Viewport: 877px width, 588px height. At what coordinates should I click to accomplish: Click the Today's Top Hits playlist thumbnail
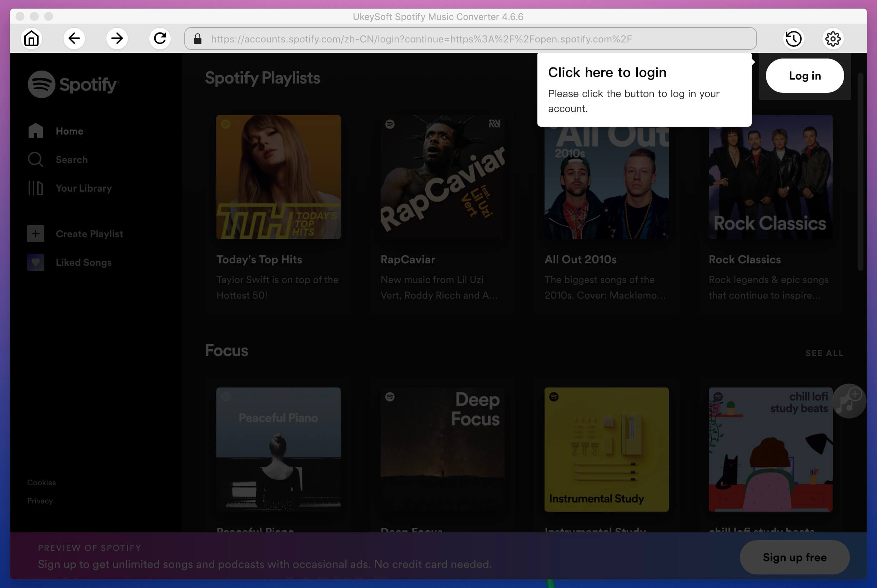pos(278,177)
